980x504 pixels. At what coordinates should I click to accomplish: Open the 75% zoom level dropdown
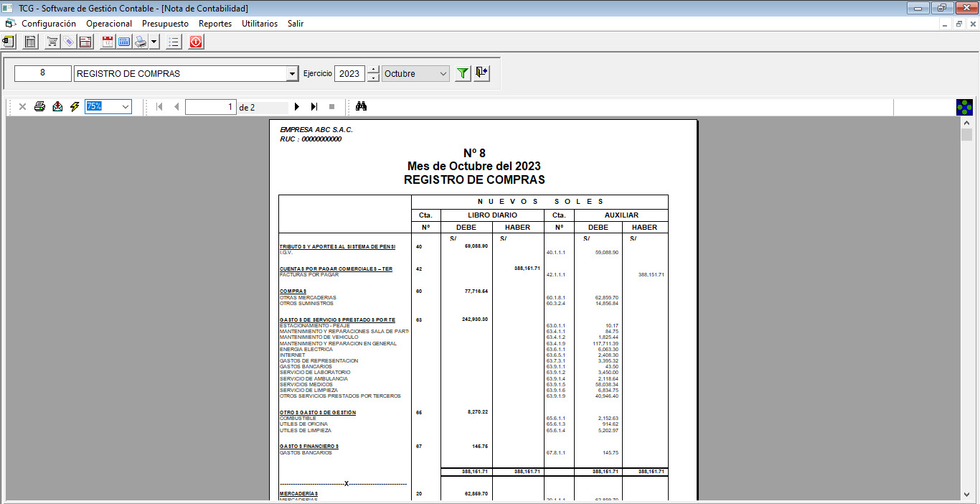tap(126, 107)
